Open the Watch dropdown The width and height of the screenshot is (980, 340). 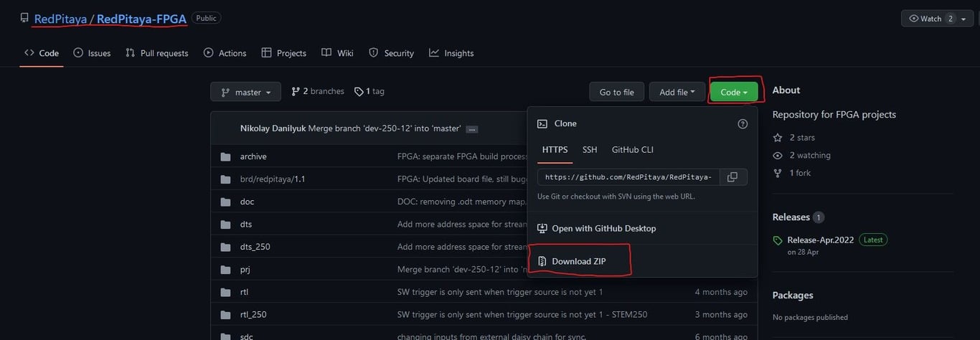point(937,19)
